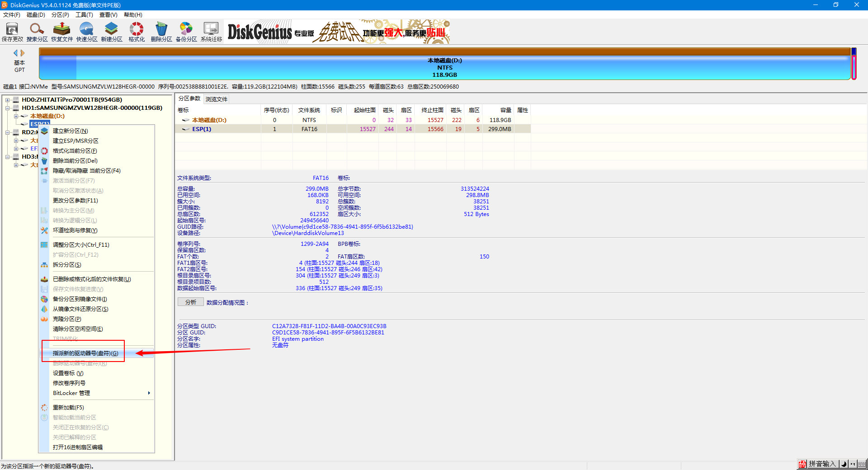The image size is (868, 470).
Task: Open the 文件(F) menu
Action: pyautogui.click(x=12, y=15)
